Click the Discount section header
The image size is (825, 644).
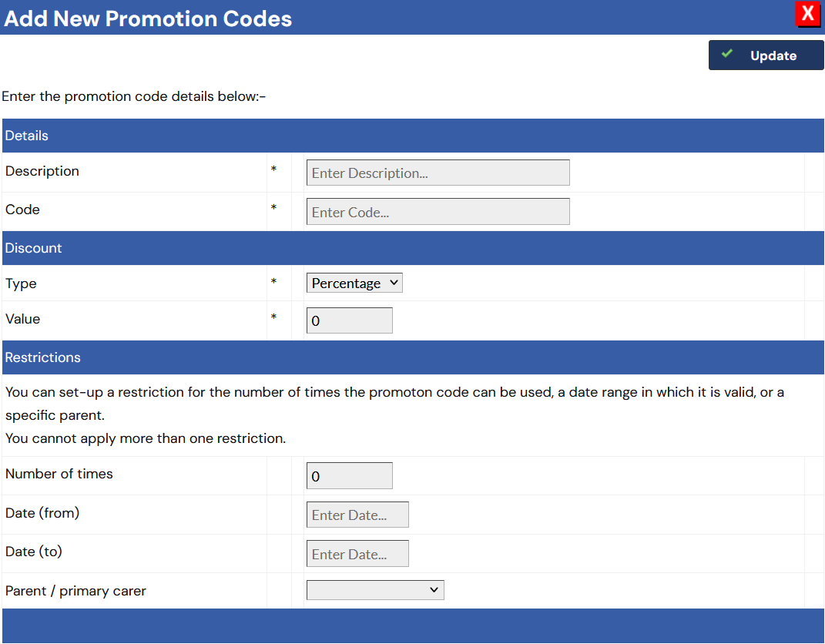(x=34, y=248)
